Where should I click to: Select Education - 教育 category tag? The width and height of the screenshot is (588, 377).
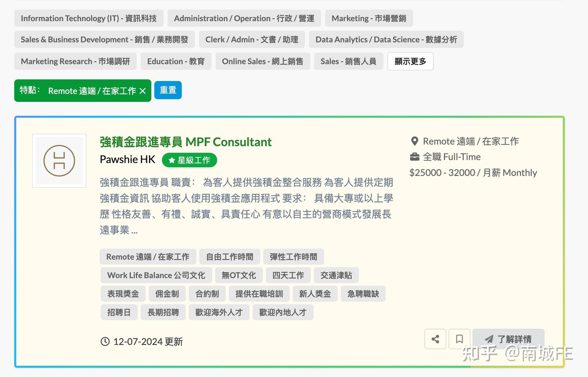point(176,61)
